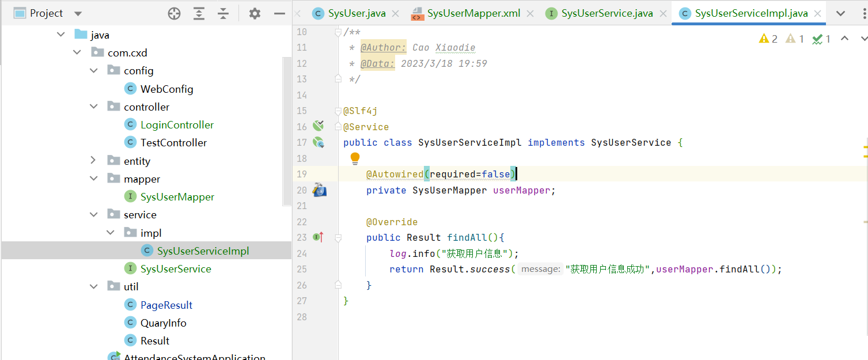The width and height of the screenshot is (868, 360).
Task: Close the SysUserServiceImpl.java tab
Action: tap(818, 13)
